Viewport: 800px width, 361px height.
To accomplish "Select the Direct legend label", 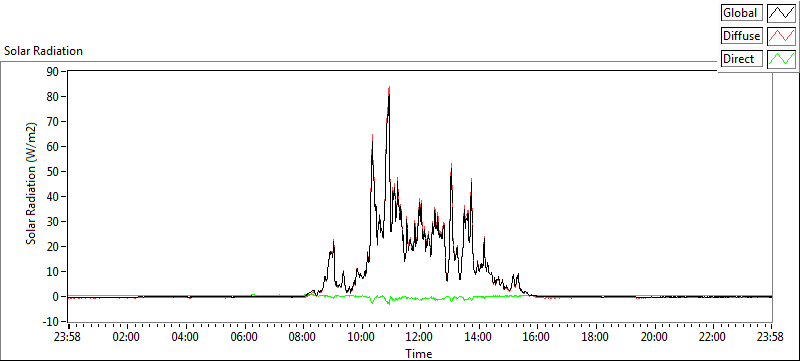I will [742, 59].
